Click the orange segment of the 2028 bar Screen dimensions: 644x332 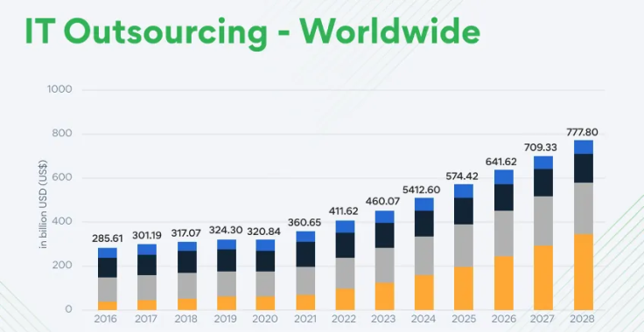(584, 272)
